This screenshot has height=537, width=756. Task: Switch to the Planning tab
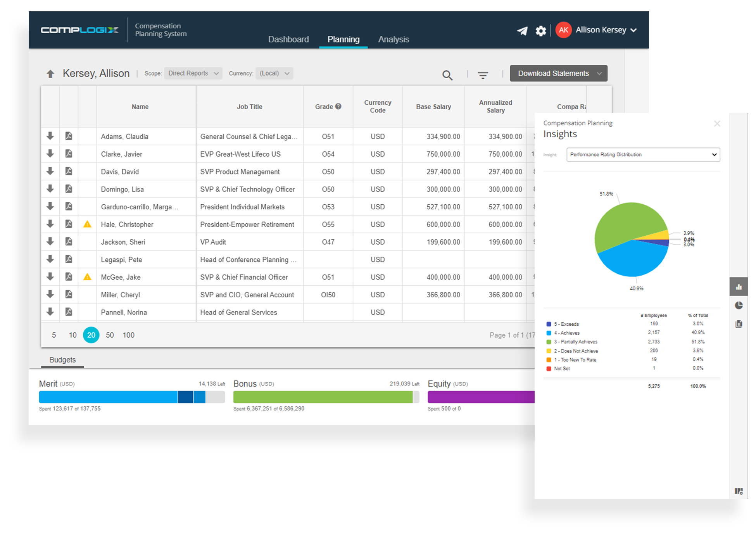click(343, 39)
